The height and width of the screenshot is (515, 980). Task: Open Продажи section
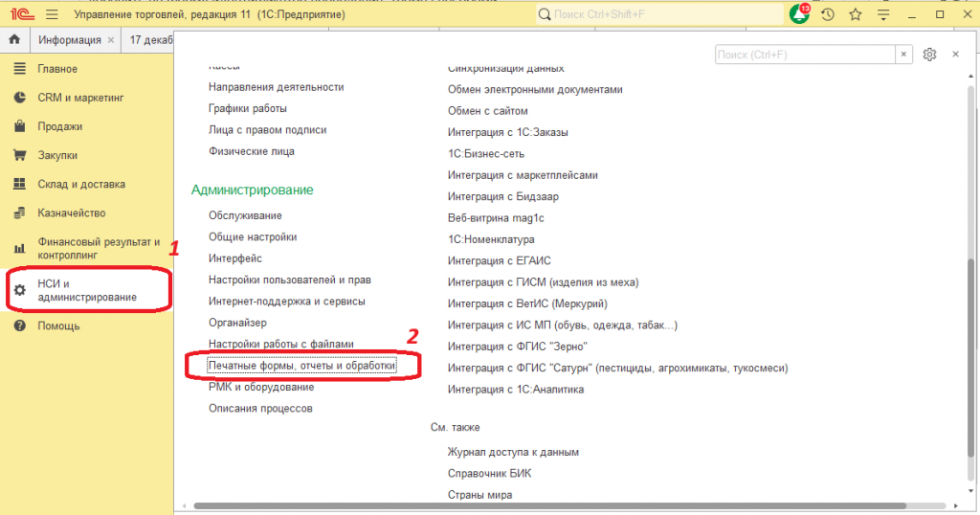click(60, 126)
